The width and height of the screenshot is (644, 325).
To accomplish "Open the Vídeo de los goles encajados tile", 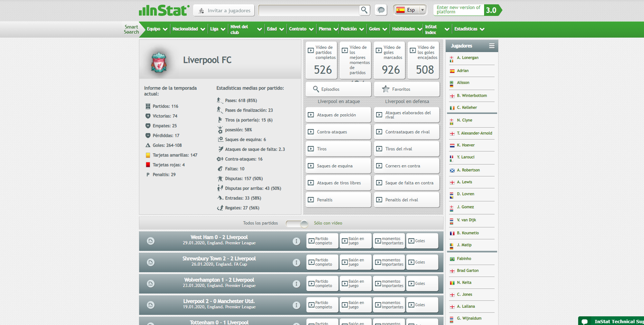I will tap(423, 61).
